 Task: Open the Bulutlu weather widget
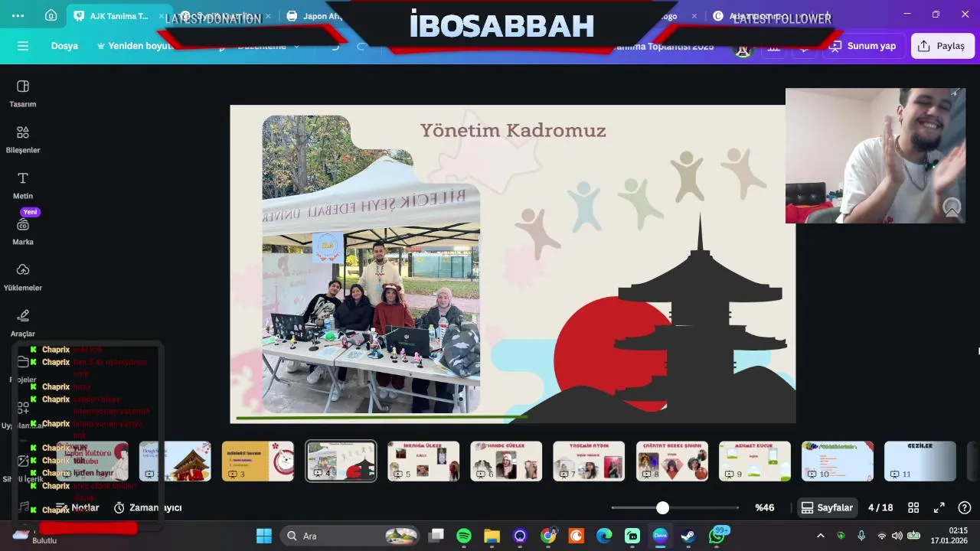point(34,536)
